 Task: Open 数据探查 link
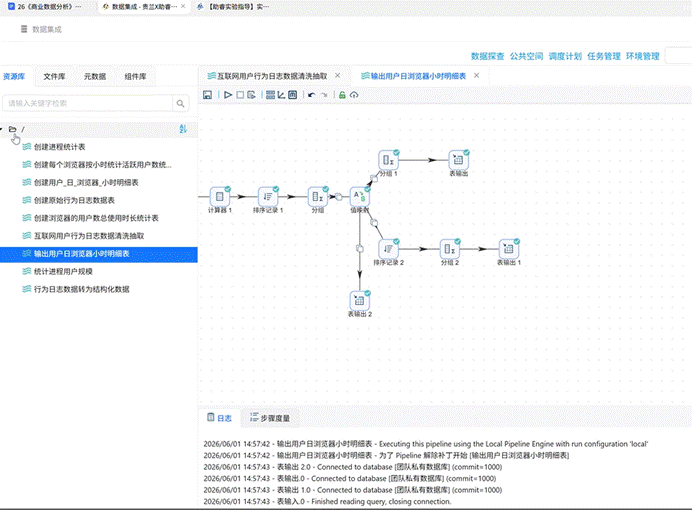pos(487,56)
